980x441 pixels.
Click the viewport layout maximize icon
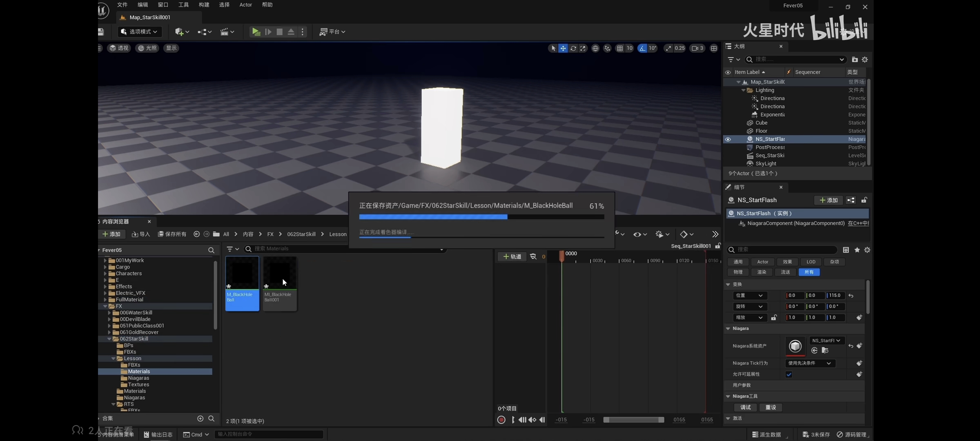tap(714, 48)
